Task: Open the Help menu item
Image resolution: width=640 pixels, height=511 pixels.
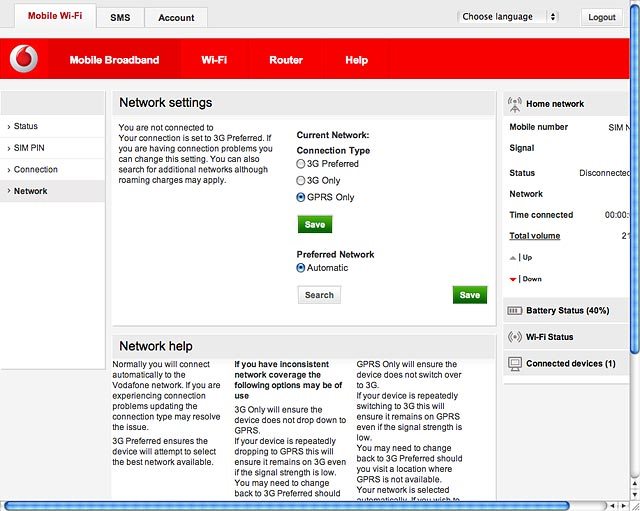Action: click(x=356, y=60)
